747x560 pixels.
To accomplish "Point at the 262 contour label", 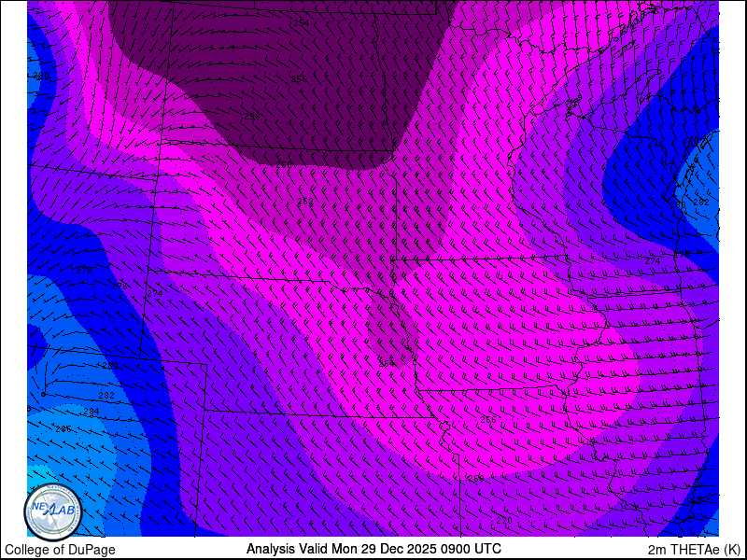I will click(305, 201).
